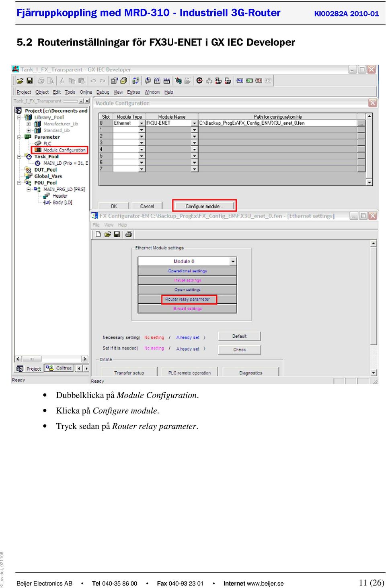The height and width of the screenshot is (588, 386).
Task: Click the Print Preview toolbar icon
Action: 50,81
